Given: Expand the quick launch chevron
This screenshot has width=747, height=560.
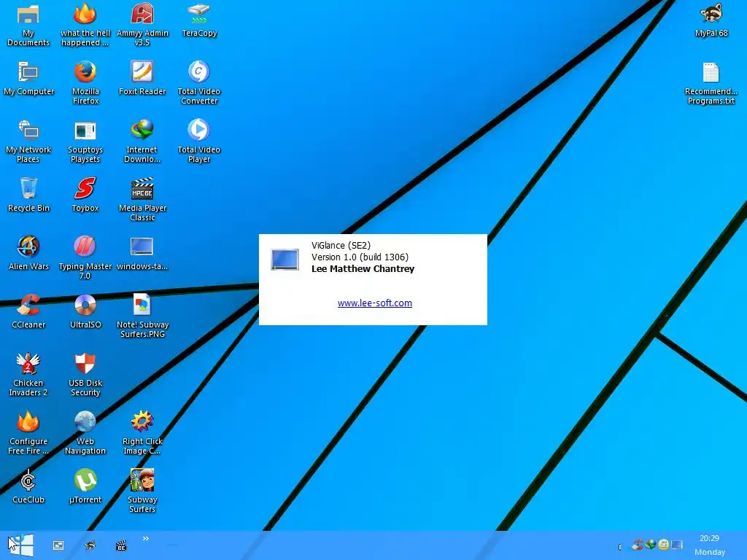Looking at the screenshot, I should (x=146, y=539).
